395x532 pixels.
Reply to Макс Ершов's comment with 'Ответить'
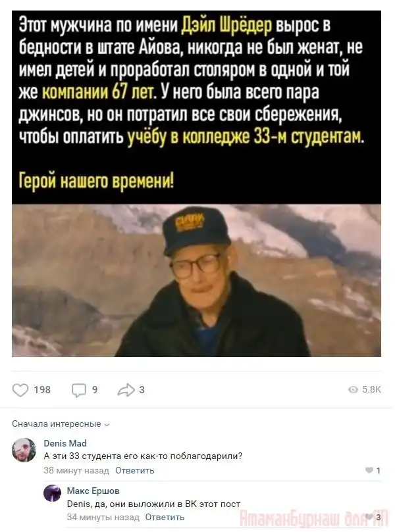tap(165, 517)
